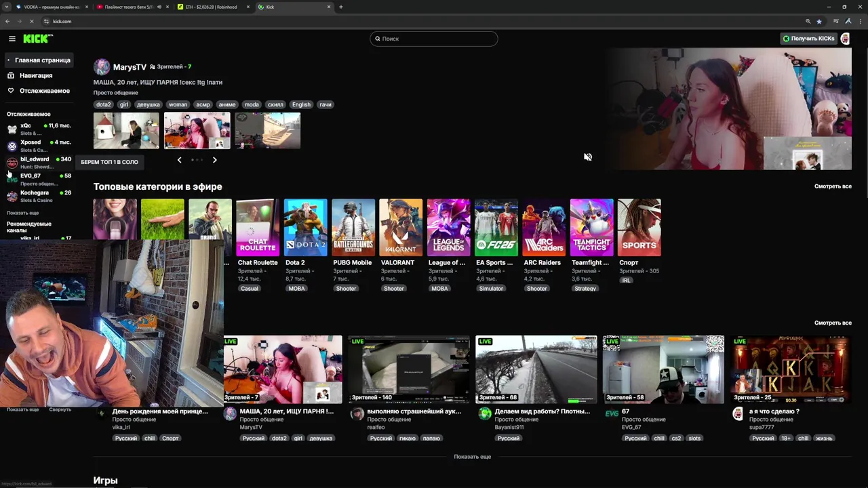Click the dota2 tag in featured stream

coord(103,104)
